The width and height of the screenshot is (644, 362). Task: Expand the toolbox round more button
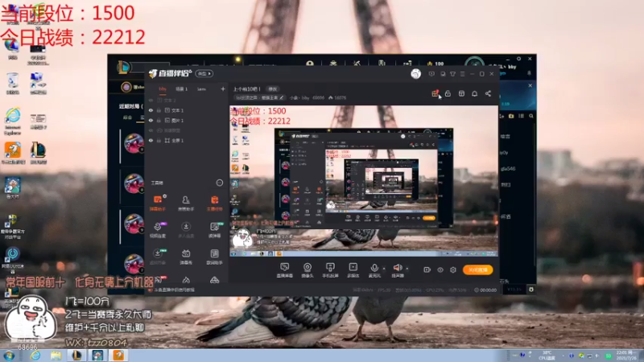220,183
